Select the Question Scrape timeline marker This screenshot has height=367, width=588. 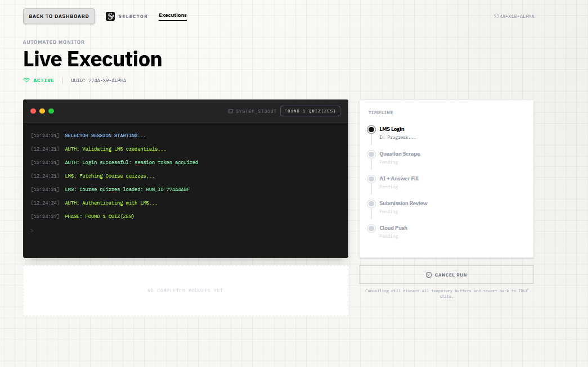(x=371, y=155)
